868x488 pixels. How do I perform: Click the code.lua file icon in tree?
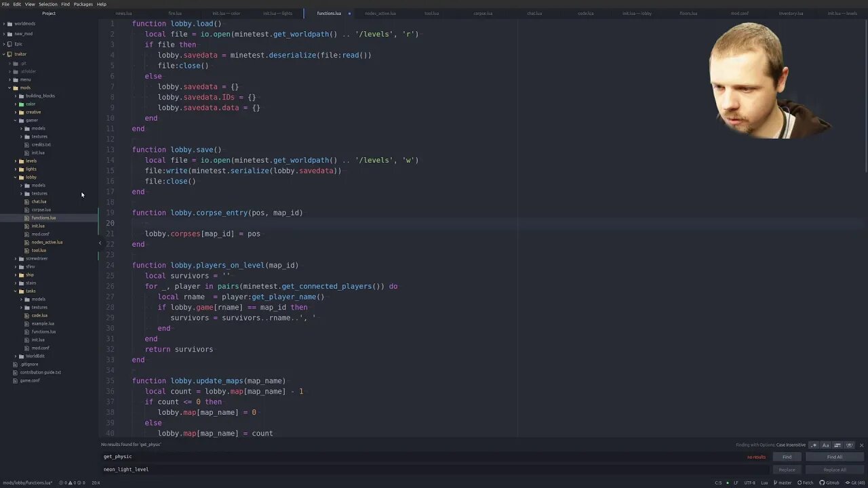[x=27, y=315]
